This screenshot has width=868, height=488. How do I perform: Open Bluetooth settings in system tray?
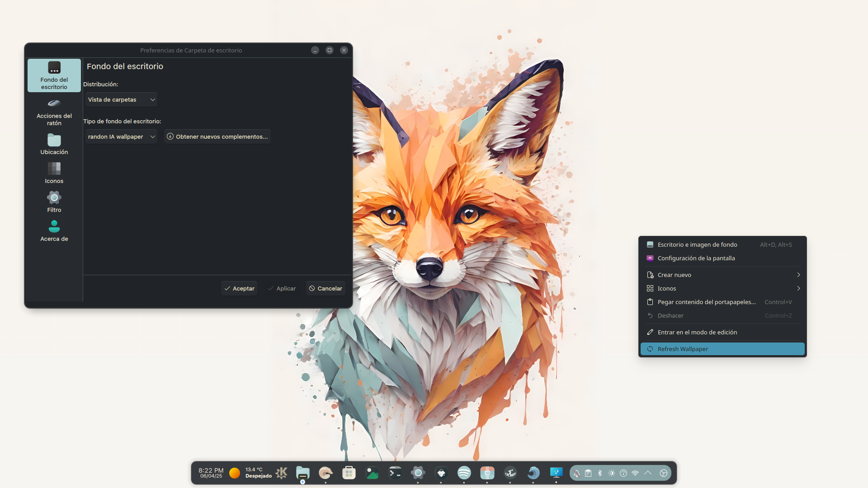click(x=600, y=473)
